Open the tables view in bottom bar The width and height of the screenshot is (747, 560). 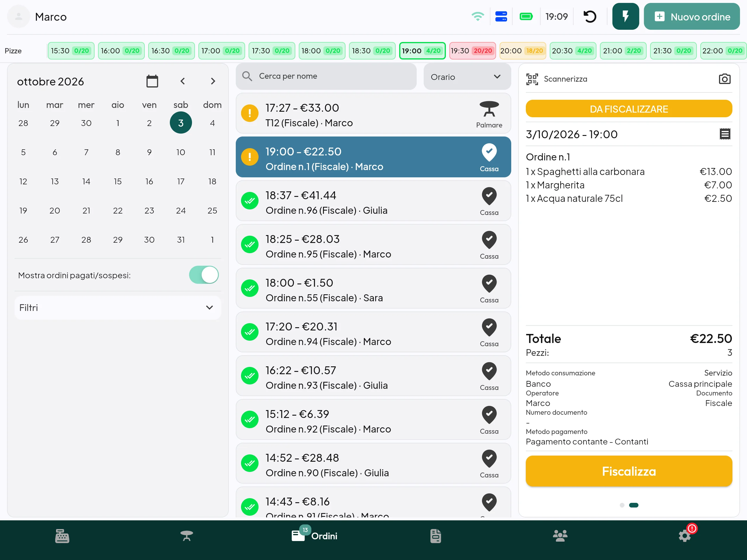[186, 536]
